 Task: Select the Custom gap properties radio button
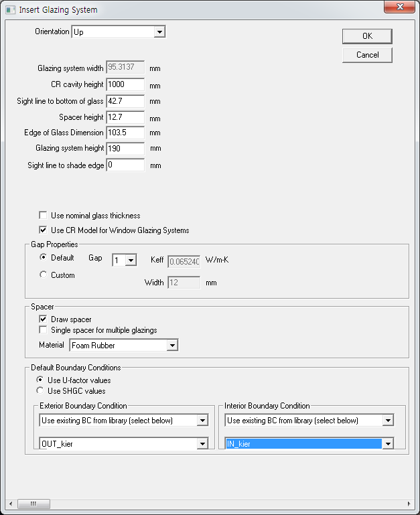click(44, 275)
